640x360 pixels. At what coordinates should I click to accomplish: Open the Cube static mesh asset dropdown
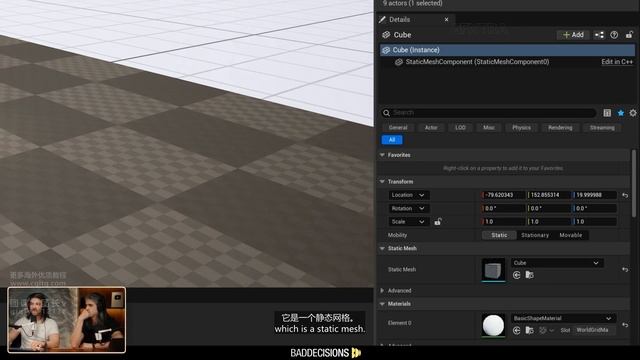tap(557, 263)
